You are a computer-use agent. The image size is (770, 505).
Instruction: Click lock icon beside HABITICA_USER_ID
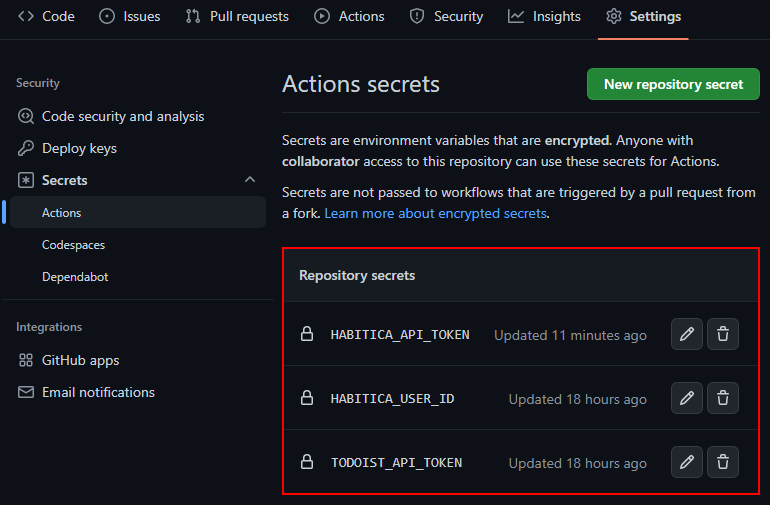(307, 398)
